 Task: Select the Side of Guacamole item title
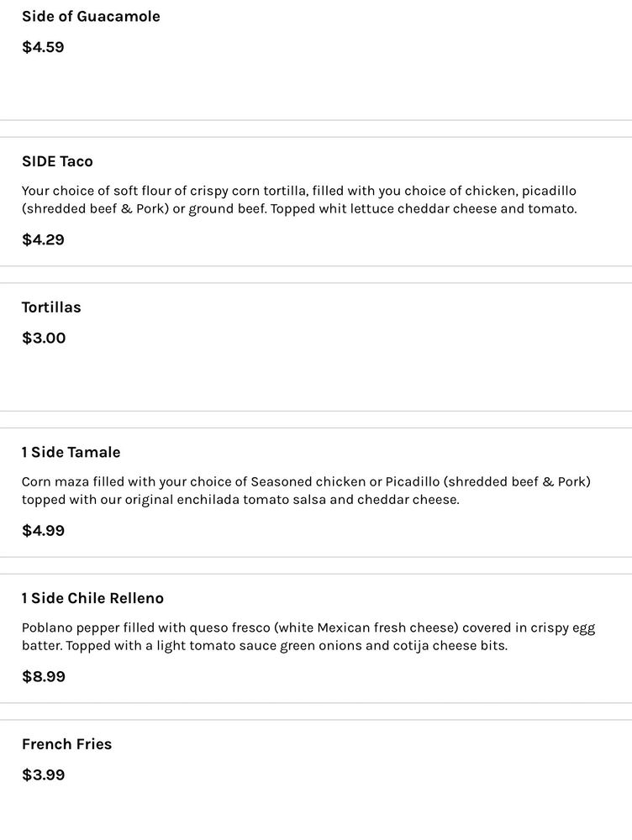(x=91, y=17)
